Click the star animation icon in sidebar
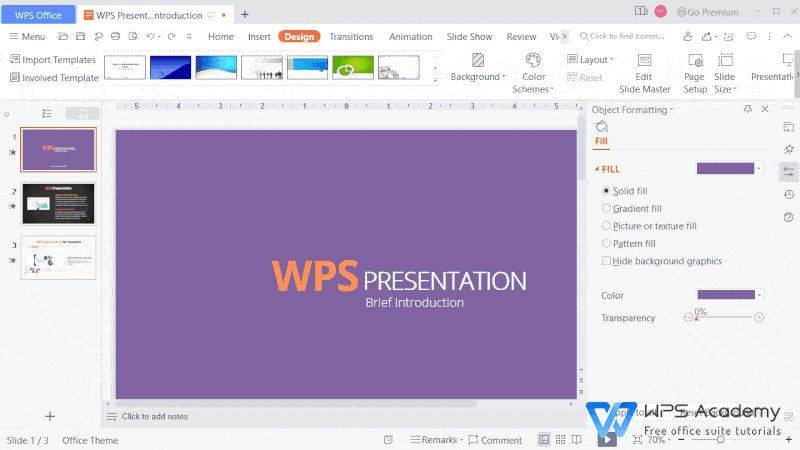Screen dimensions: 800x450 click(789, 149)
